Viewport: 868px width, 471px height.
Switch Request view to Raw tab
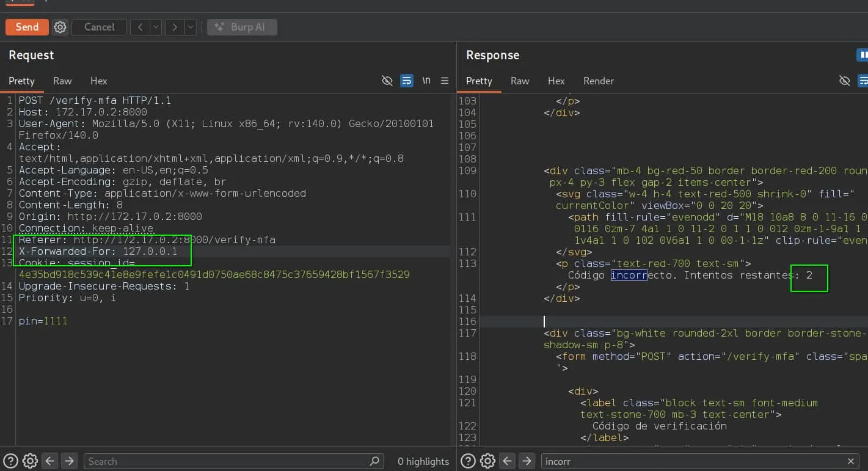62,81
